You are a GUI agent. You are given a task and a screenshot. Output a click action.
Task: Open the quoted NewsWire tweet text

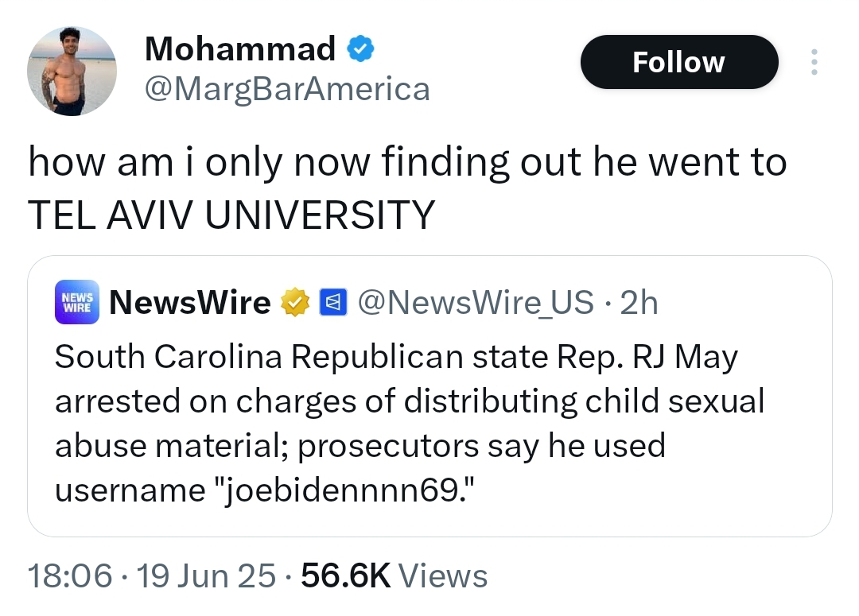[x=410, y=423]
